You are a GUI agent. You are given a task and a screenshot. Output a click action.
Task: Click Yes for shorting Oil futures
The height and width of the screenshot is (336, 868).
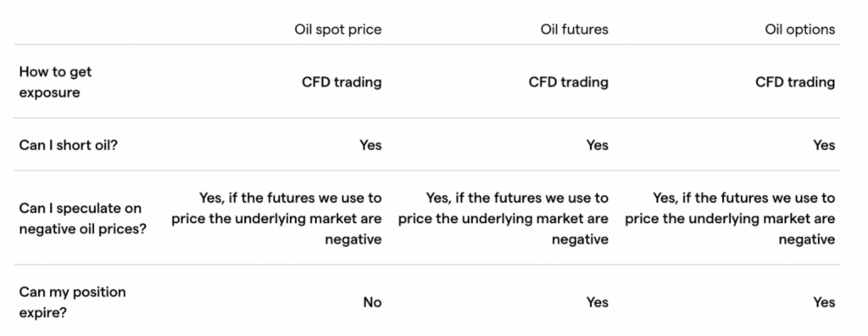pyautogui.click(x=598, y=145)
